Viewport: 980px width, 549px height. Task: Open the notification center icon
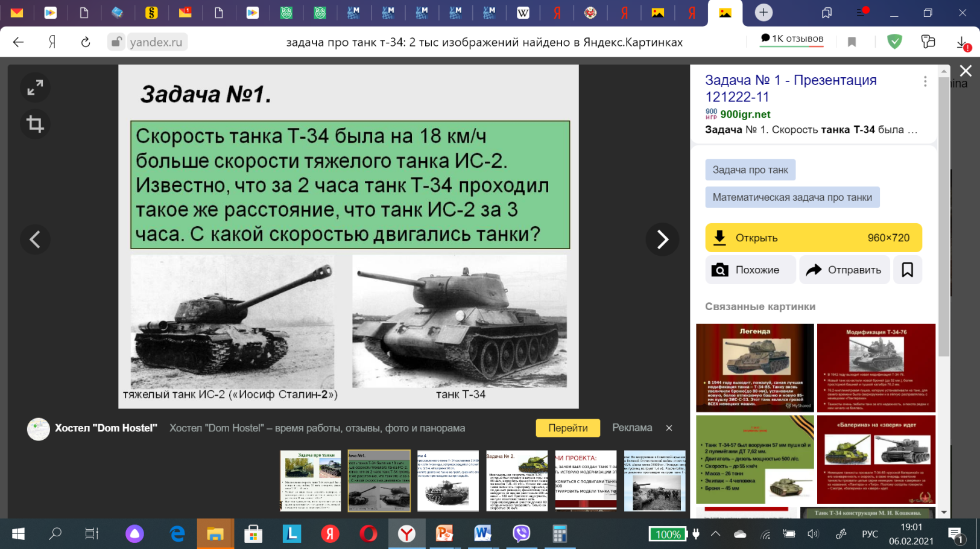pos(957,535)
